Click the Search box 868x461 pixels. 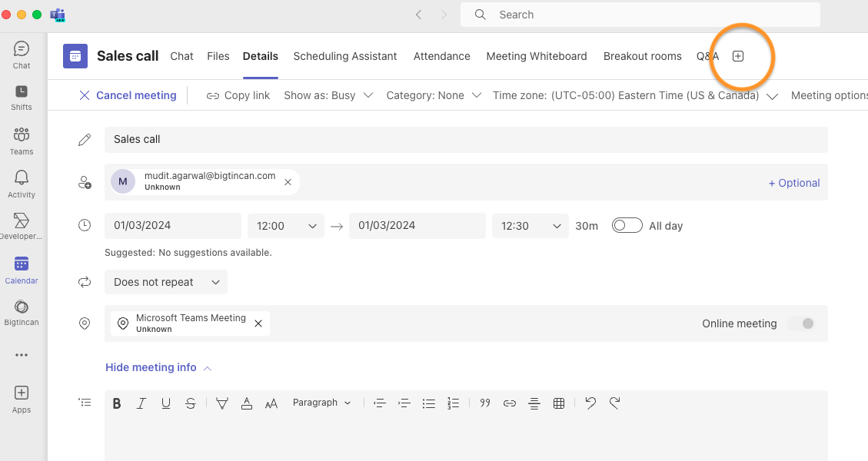coord(640,15)
